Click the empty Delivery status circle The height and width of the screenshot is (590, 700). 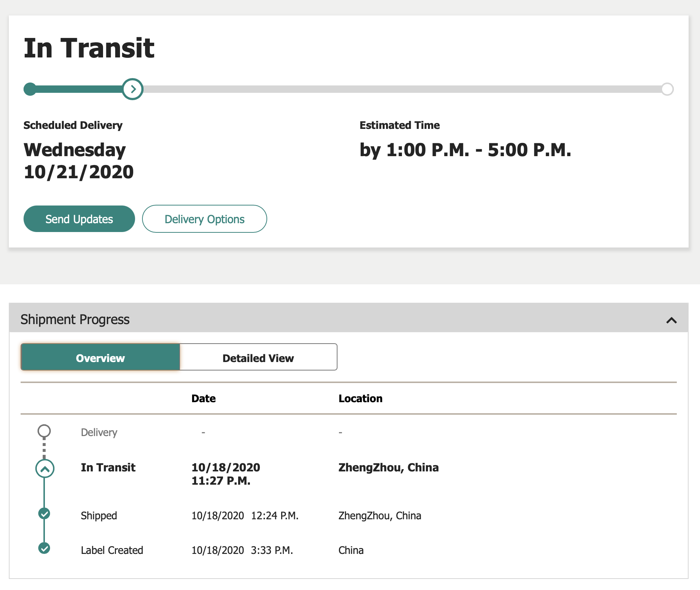click(44, 431)
